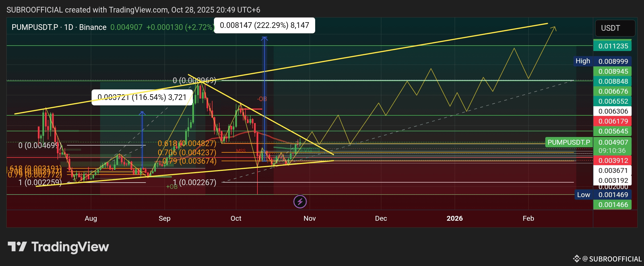Click the 0.006552 price axis label

point(612,101)
